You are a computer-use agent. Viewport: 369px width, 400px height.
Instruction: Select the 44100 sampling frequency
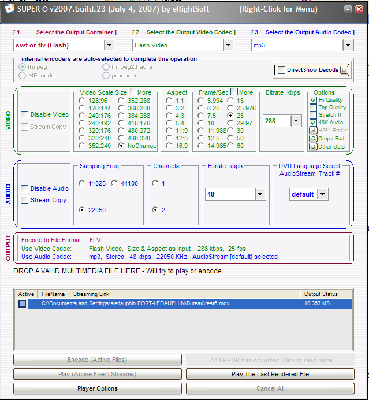[x=114, y=183]
